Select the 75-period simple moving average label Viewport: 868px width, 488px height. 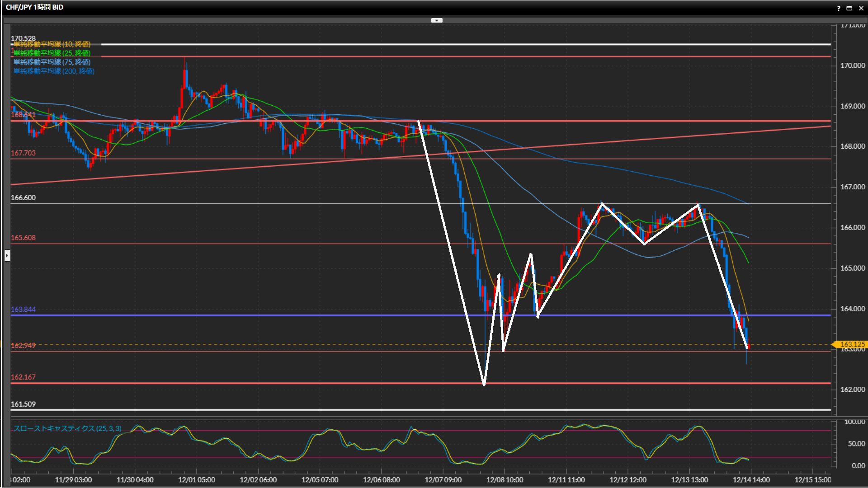52,62
